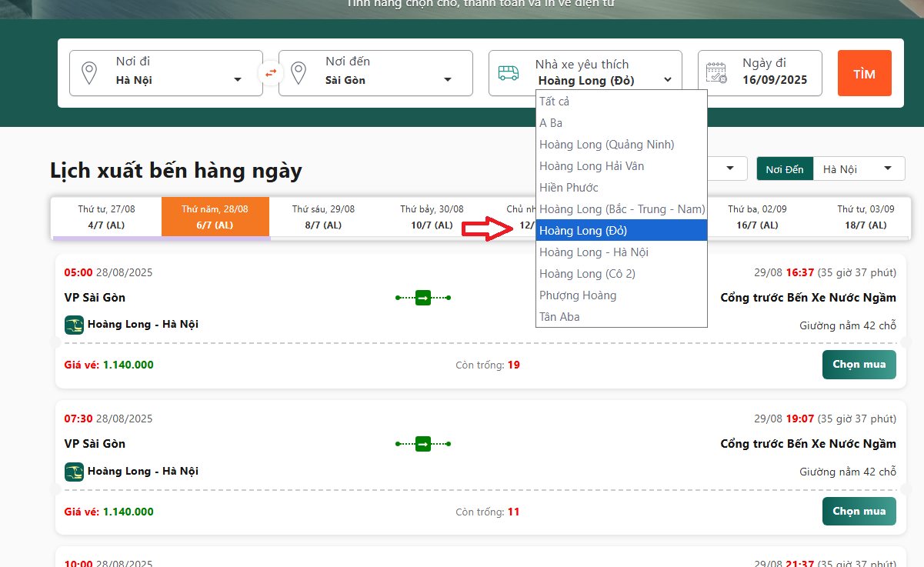
Task: Click the Ngày đi date field 16/09/2025
Action: click(x=774, y=80)
